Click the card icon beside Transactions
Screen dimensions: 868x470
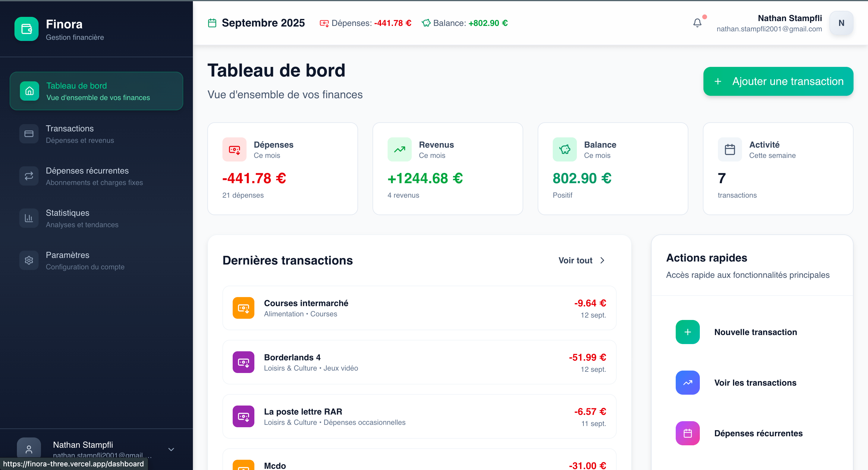[x=29, y=133]
